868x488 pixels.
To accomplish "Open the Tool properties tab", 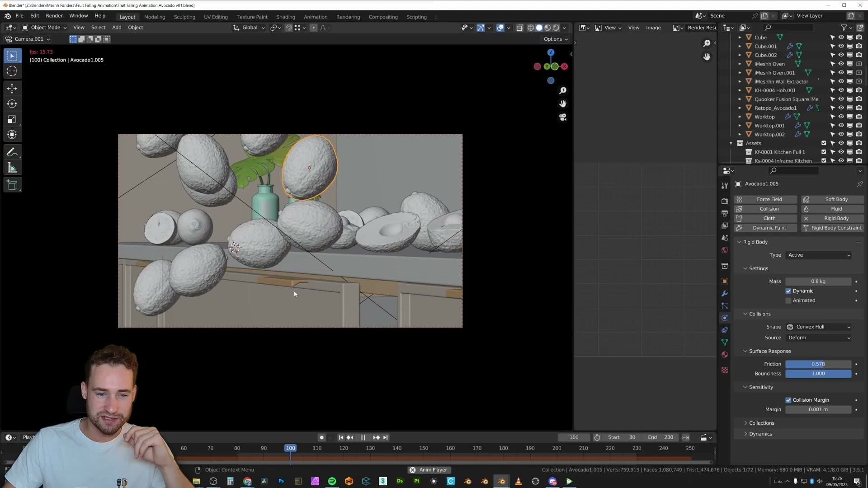I will pyautogui.click(x=725, y=186).
